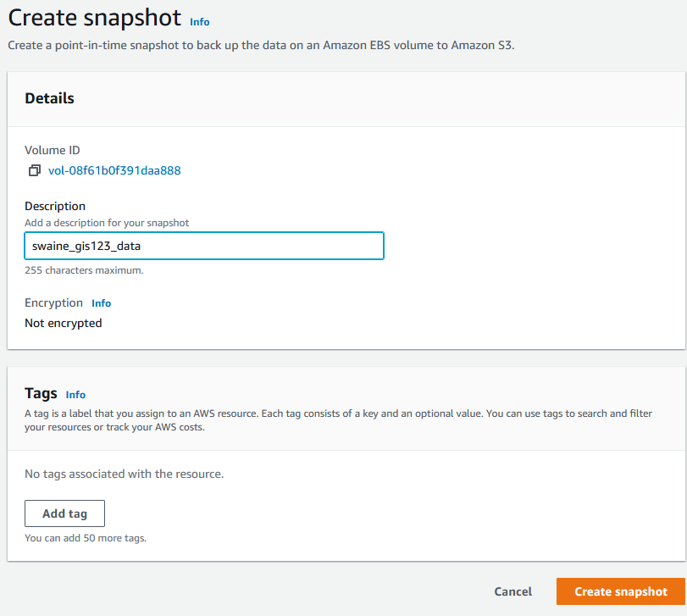Viewport: 687px width, 616px height.
Task: Open the vol-08f61b0f391daa888 volume link
Action: pyautogui.click(x=114, y=170)
